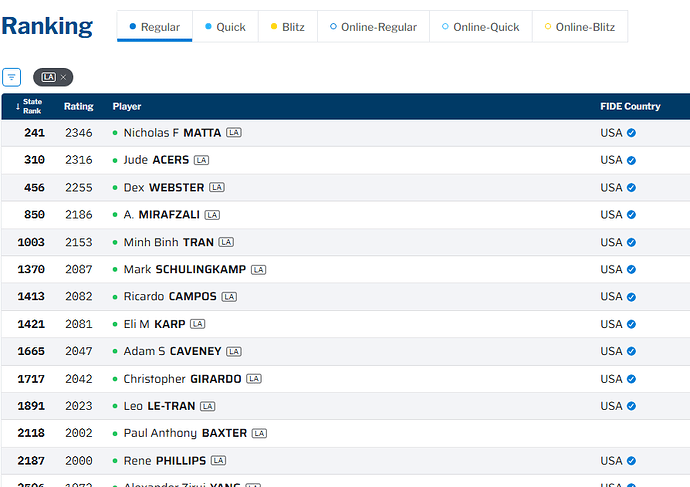Viewport: 690px width, 487px height.
Task: Click LA state badge next to GIRARDO
Action: [254, 379]
